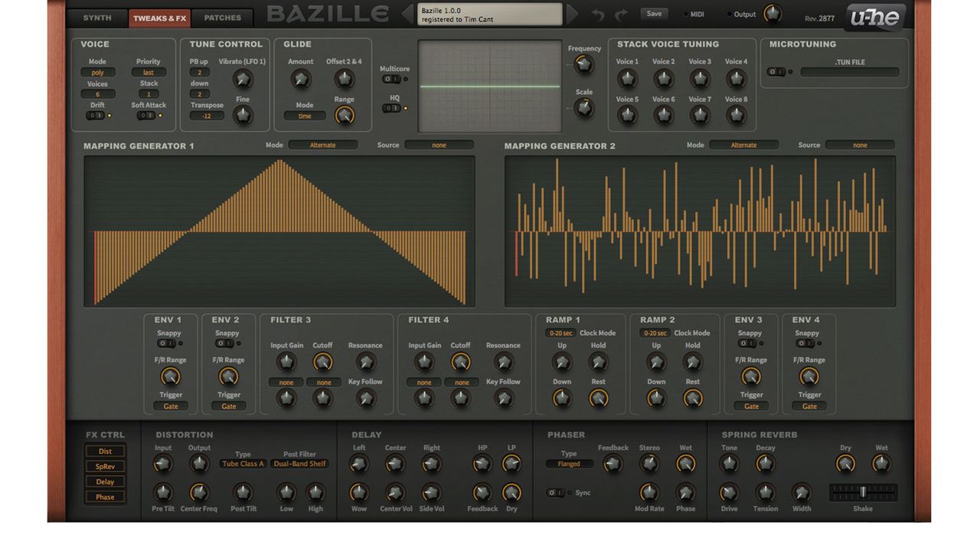Click the ENV 1 Trigger Gate button
This screenshot has width=980, height=551.
[x=170, y=406]
